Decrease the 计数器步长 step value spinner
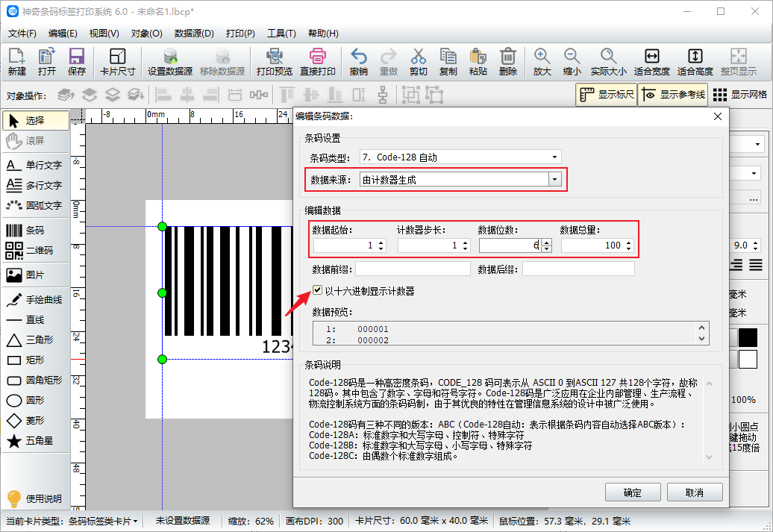This screenshot has width=773, height=532. pos(465,248)
